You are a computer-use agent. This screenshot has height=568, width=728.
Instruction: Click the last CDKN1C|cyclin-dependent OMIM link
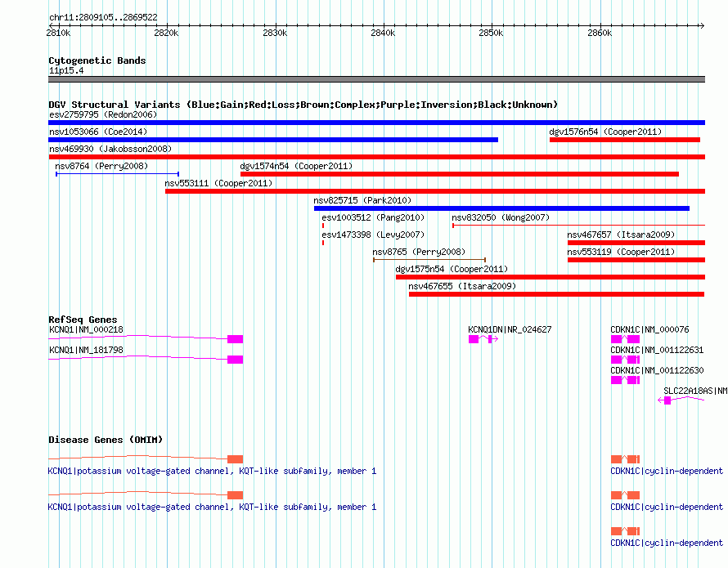(667, 543)
